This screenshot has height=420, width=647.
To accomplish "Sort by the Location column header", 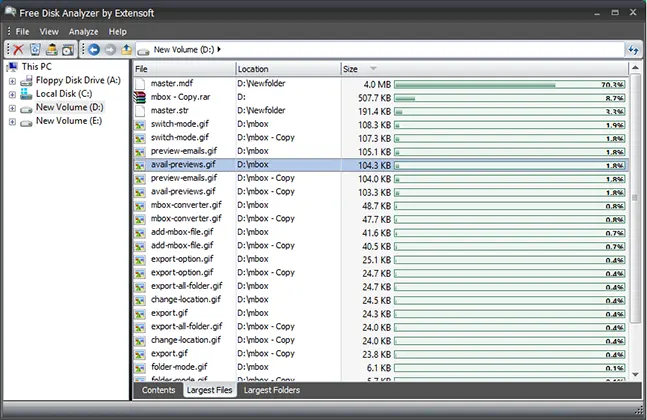I will pos(288,69).
